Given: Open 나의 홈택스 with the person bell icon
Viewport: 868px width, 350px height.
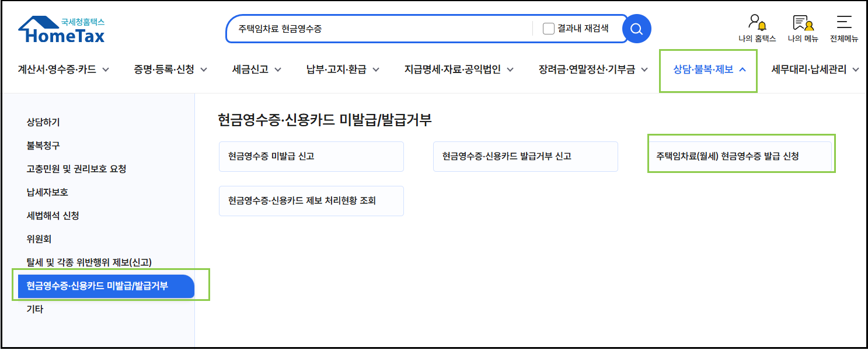Looking at the screenshot, I should [757, 27].
